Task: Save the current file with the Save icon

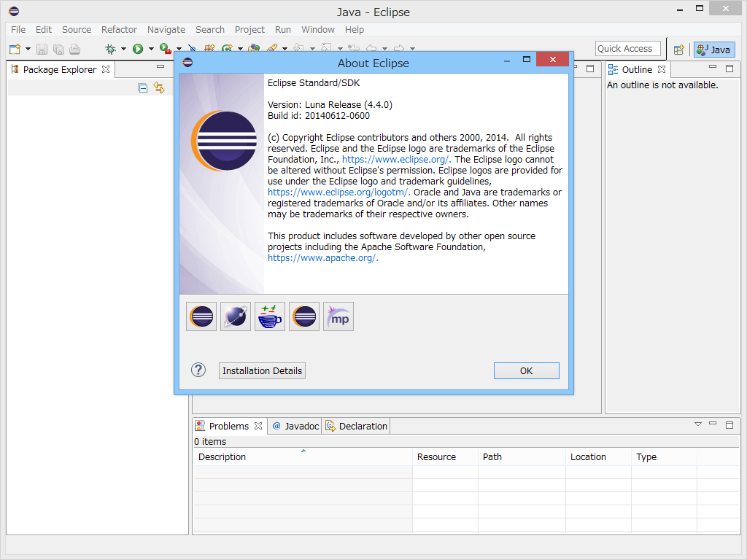Action: 42,49
